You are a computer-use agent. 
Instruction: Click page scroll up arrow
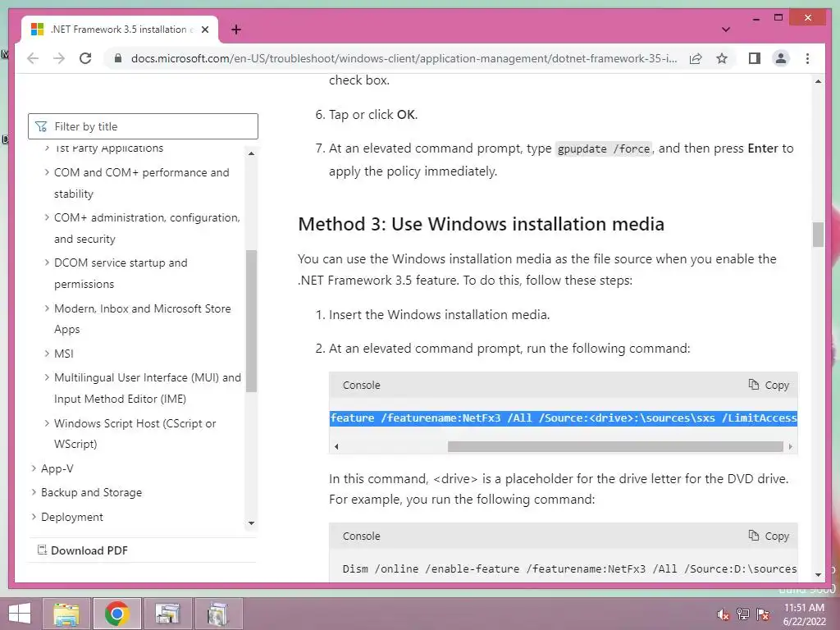(818, 81)
